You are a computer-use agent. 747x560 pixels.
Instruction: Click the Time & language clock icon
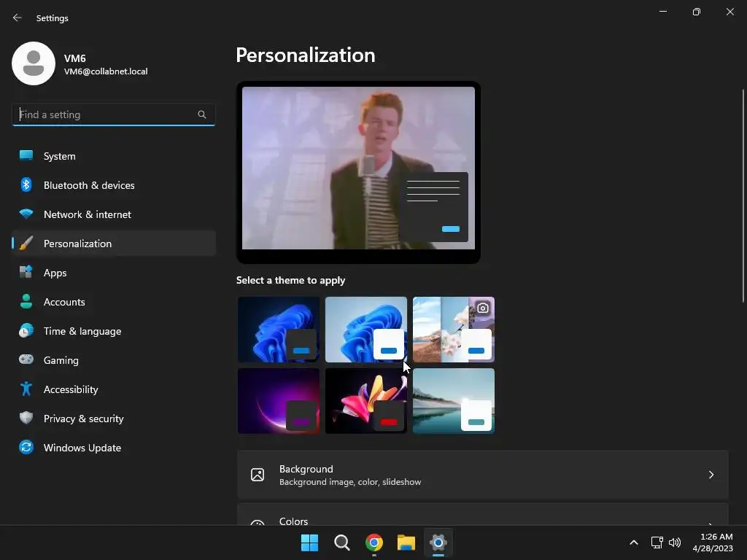pos(26,330)
